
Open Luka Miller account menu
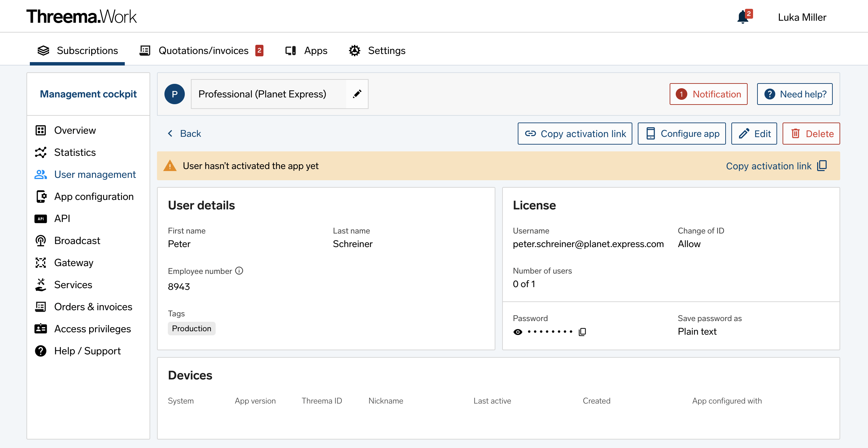tap(802, 17)
